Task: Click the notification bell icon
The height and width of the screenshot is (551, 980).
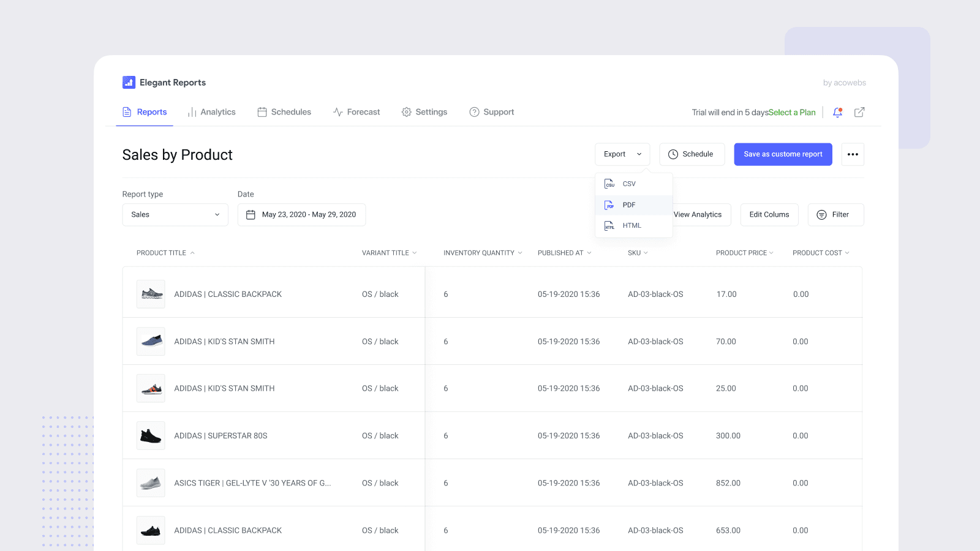Action: pyautogui.click(x=837, y=112)
